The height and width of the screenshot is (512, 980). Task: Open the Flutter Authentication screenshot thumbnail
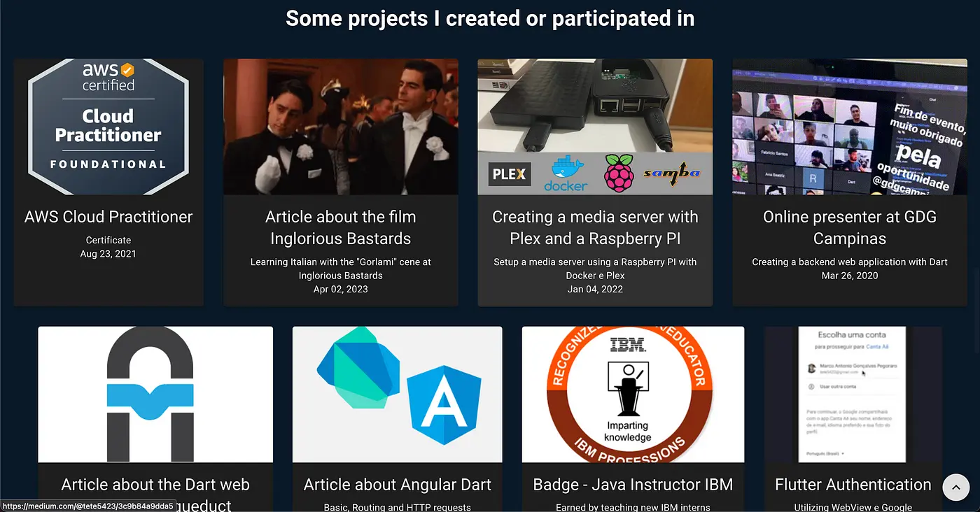coord(853,394)
